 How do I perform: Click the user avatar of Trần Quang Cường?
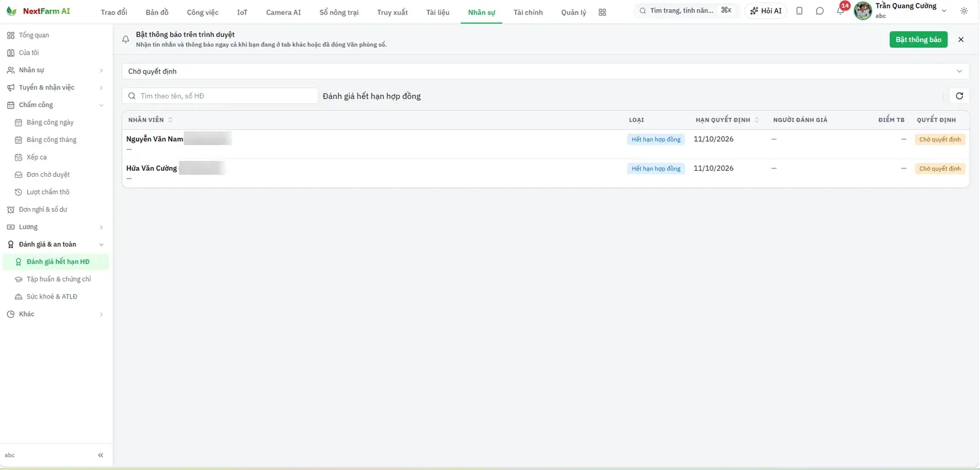pyautogui.click(x=863, y=11)
